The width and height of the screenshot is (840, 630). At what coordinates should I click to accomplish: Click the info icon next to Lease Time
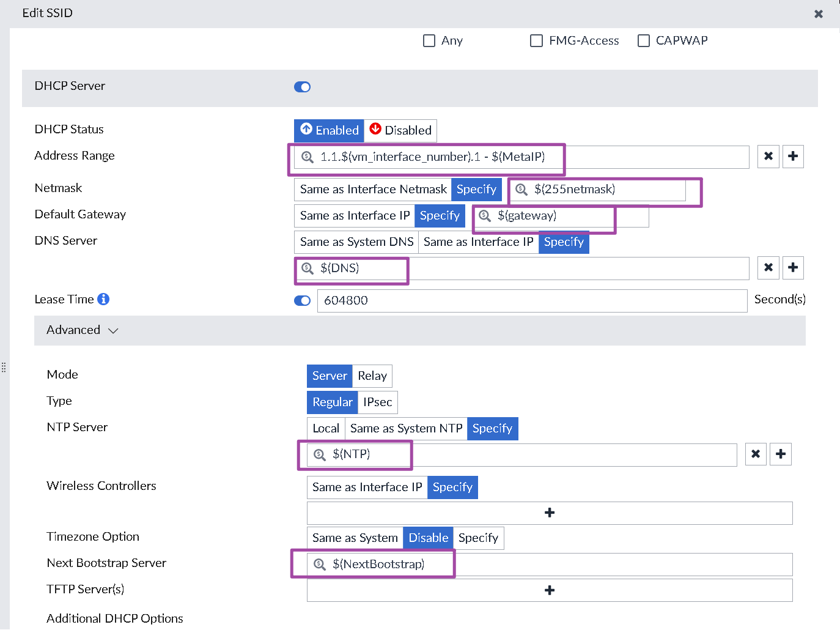103,299
